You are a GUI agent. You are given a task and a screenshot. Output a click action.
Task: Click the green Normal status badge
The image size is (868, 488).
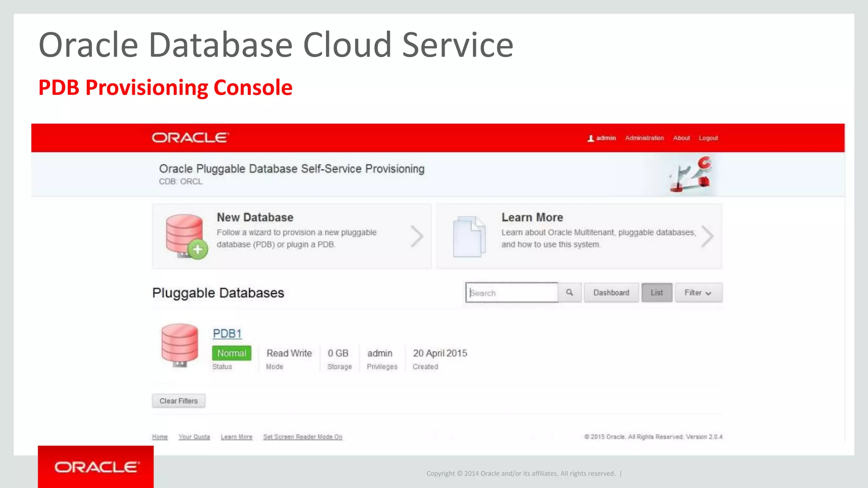click(x=232, y=353)
